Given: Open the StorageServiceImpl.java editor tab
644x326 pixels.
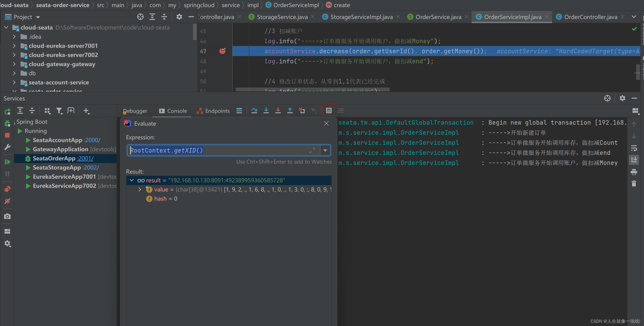Looking at the screenshot, I should [361, 17].
